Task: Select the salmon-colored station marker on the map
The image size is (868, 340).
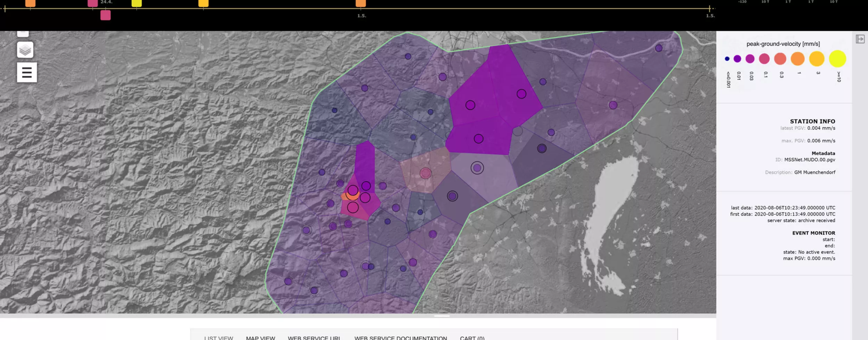Action: 425,173
